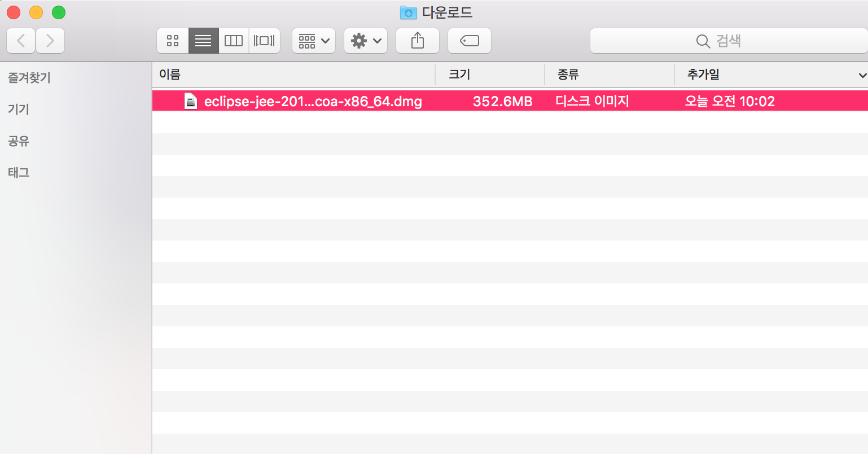Click the 다운로드 folder icon in title bar

pos(408,12)
